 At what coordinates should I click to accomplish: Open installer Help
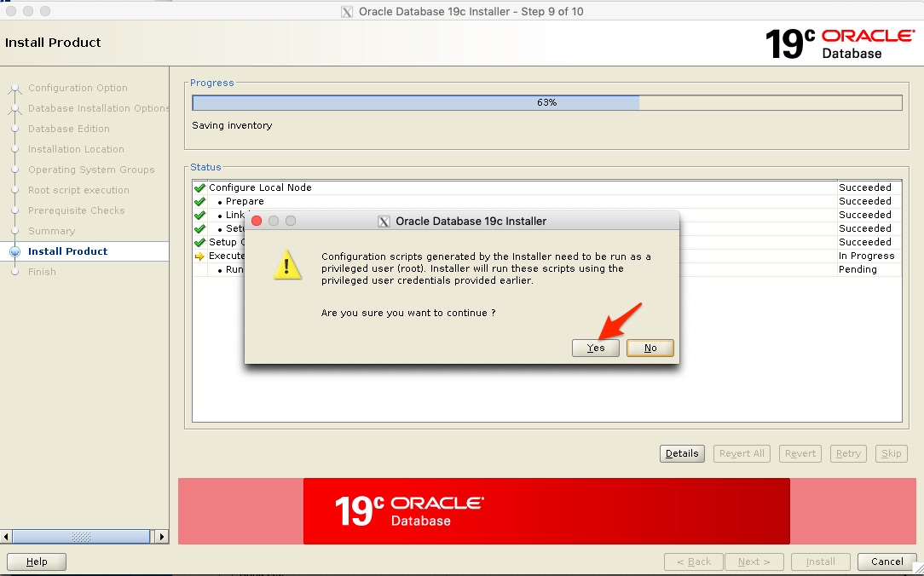pyautogui.click(x=37, y=562)
